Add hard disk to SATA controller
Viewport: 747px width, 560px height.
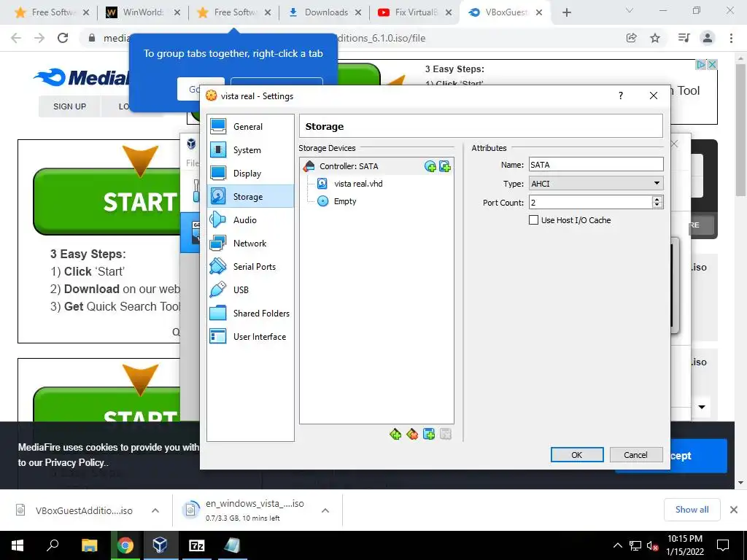(445, 166)
